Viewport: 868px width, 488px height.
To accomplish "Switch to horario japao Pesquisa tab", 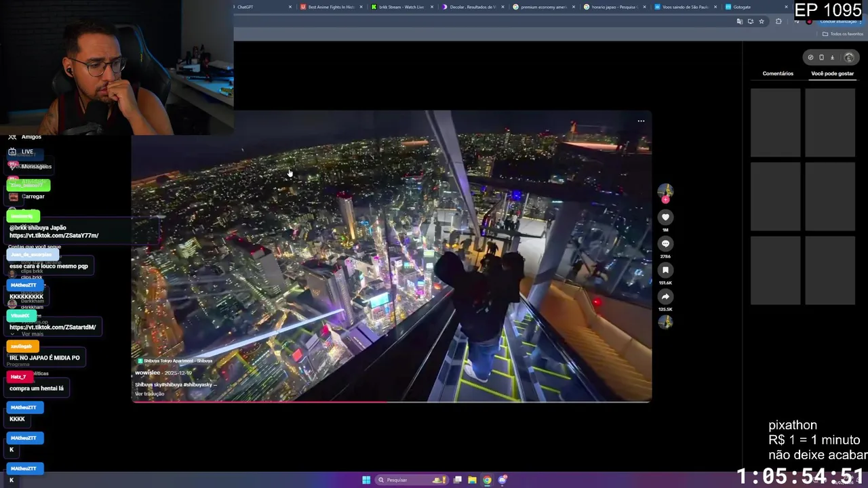I will coord(614,7).
